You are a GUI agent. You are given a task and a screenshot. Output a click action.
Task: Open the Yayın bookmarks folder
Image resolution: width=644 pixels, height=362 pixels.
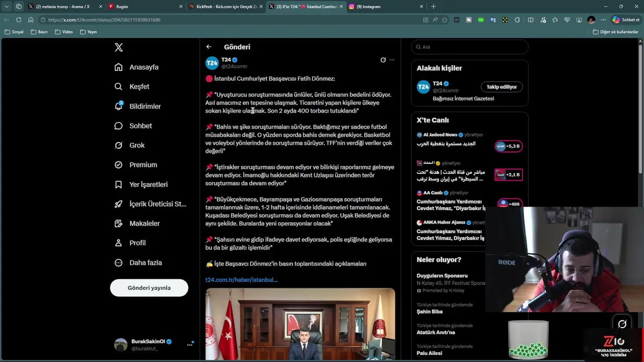coord(89,32)
